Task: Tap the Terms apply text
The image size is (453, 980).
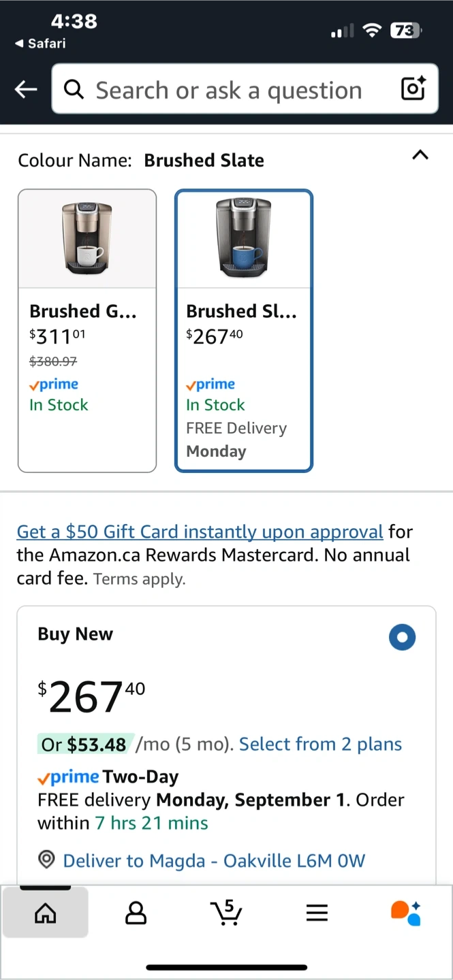Action: click(x=139, y=580)
